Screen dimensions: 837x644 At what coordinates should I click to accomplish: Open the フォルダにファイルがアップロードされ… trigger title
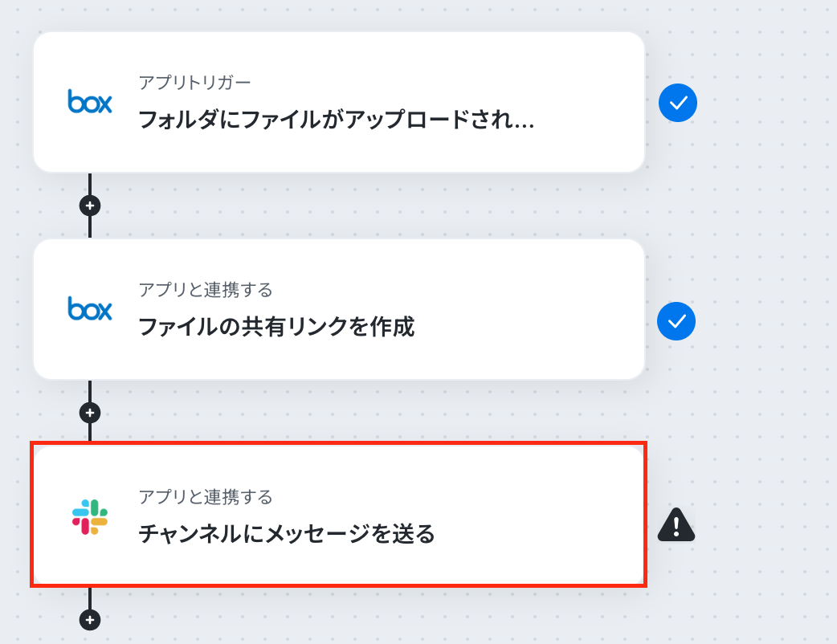click(337, 120)
